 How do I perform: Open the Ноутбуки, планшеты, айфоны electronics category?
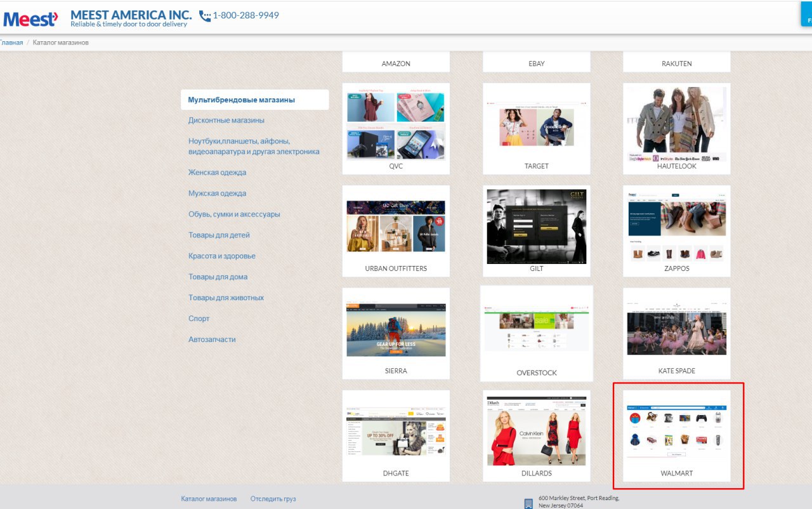pyautogui.click(x=254, y=146)
